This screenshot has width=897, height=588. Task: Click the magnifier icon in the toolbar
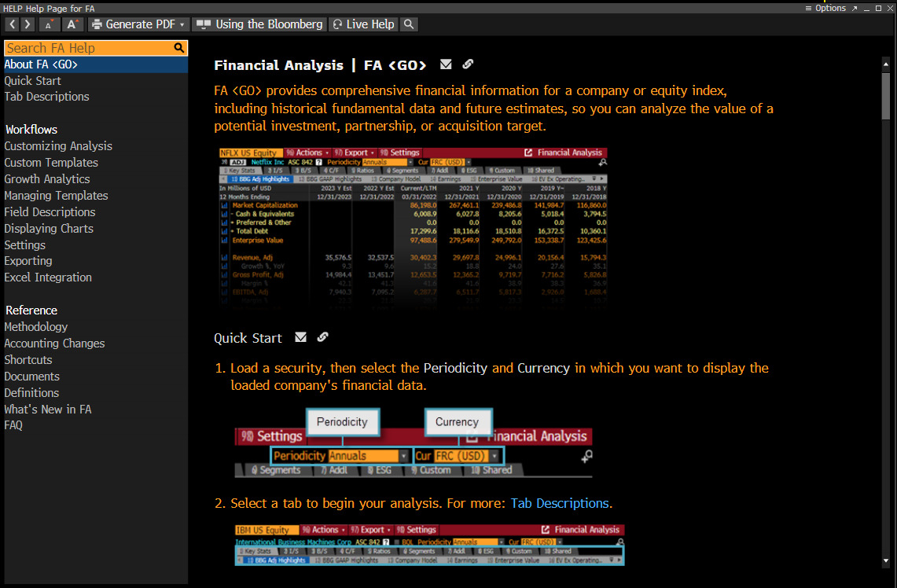(408, 24)
